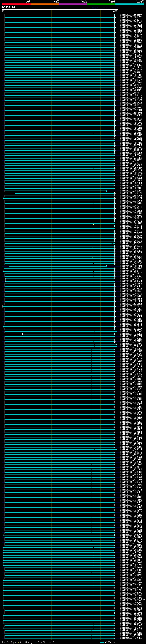This screenshot has width=146, height=644.
Task: Select hit UniRef100_P51818
Action: click(x=131, y=55)
